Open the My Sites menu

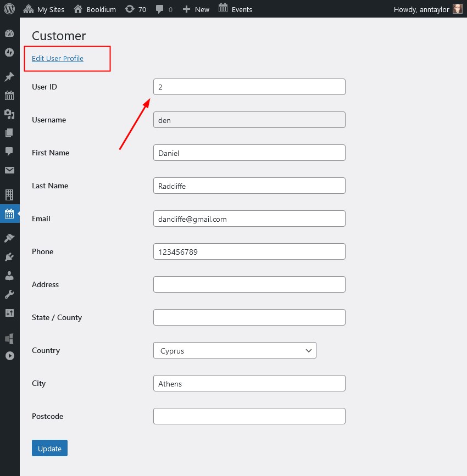(44, 9)
